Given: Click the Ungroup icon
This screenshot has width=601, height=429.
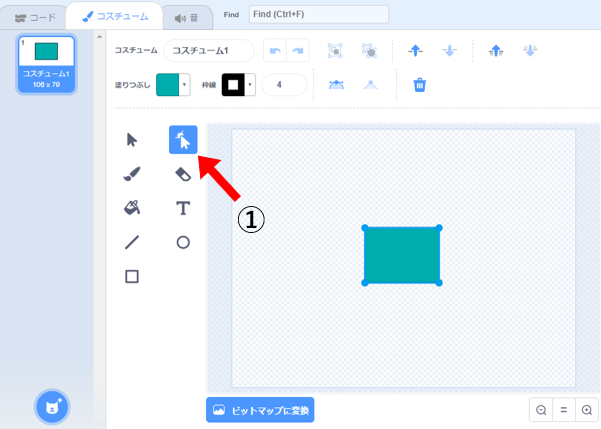Looking at the screenshot, I should tap(369, 51).
